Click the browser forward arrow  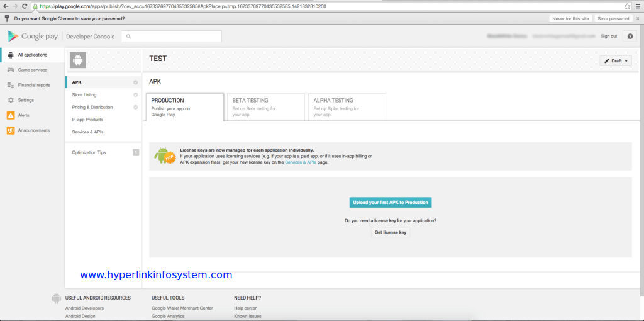coord(15,6)
